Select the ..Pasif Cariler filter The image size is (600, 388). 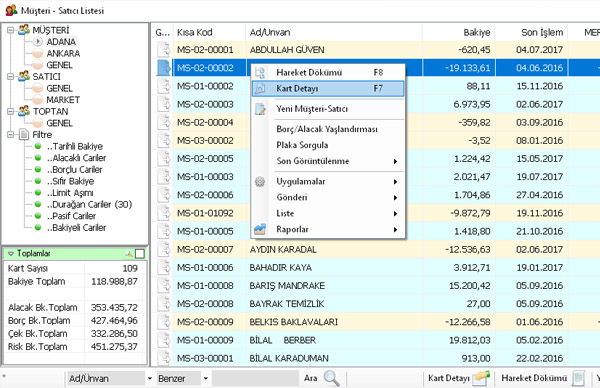click(72, 216)
